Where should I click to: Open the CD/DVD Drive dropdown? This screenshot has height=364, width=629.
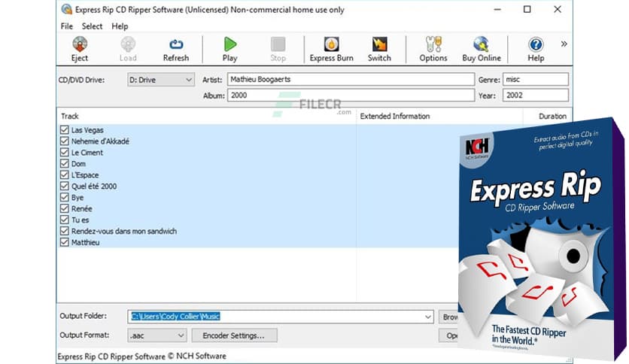(x=161, y=80)
